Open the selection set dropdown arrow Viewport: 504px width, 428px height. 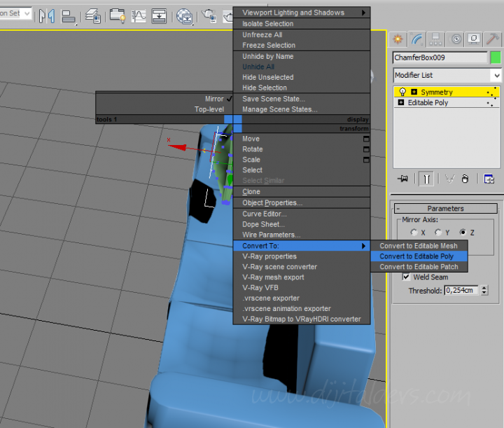point(27,13)
